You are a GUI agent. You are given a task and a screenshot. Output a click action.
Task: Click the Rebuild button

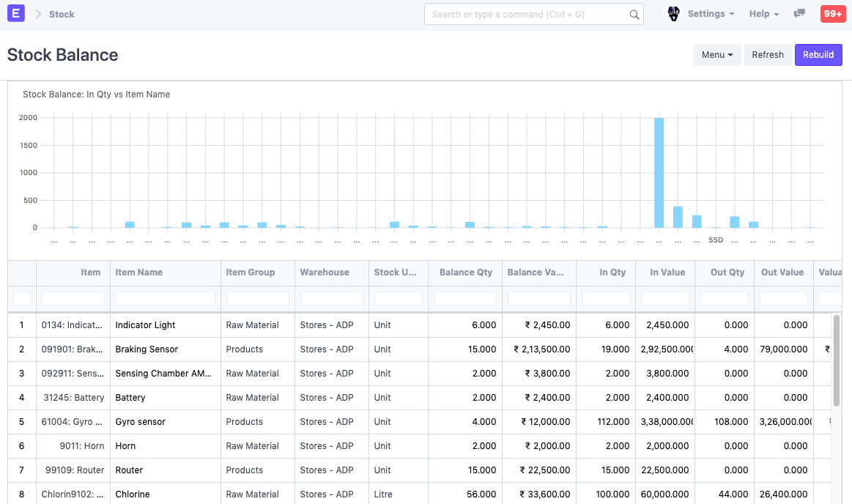click(x=818, y=55)
